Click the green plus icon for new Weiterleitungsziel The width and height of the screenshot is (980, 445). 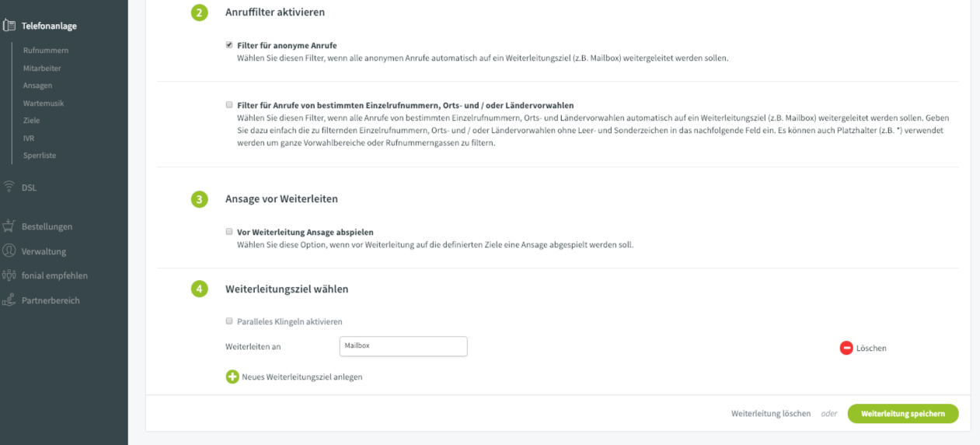click(232, 377)
